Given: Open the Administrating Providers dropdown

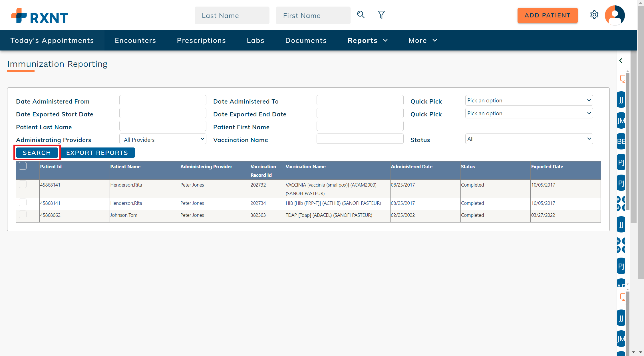Looking at the screenshot, I should coord(162,139).
